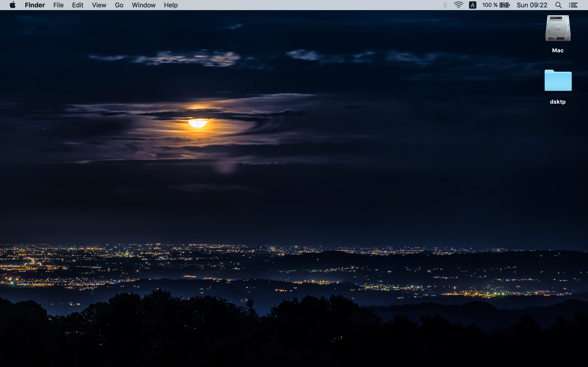Open the Finder menu
The width and height of the screenshot is (588, 367).
pos(35,5)
